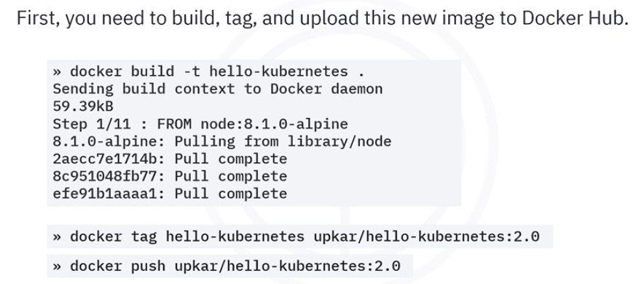Click 'hello-kubernetes' in the build command
644x284 pixels.
coord(278,71)
